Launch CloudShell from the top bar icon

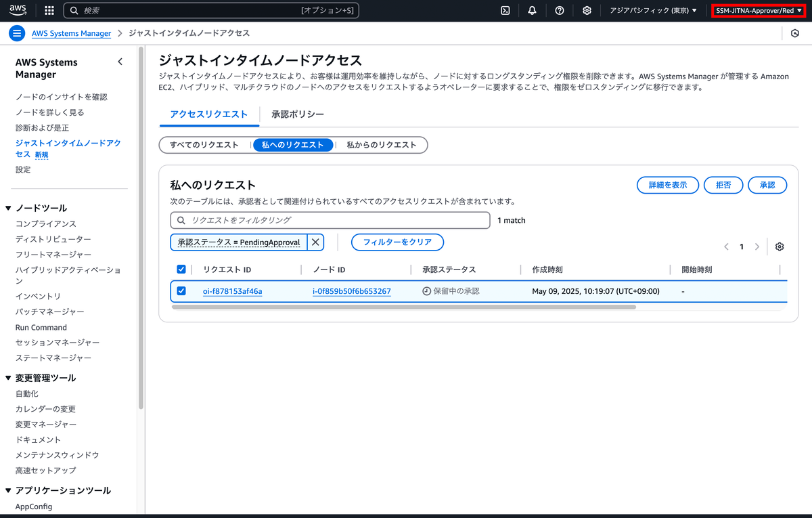[505, 10]
